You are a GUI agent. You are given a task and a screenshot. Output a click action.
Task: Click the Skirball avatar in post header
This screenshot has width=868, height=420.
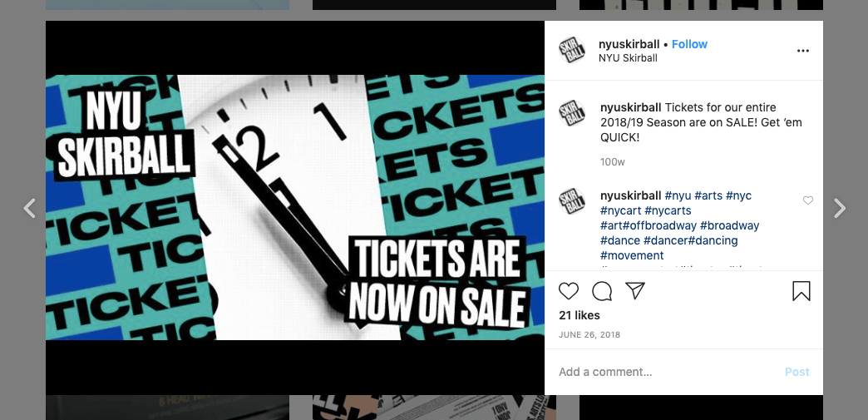(x=572, y=50)
